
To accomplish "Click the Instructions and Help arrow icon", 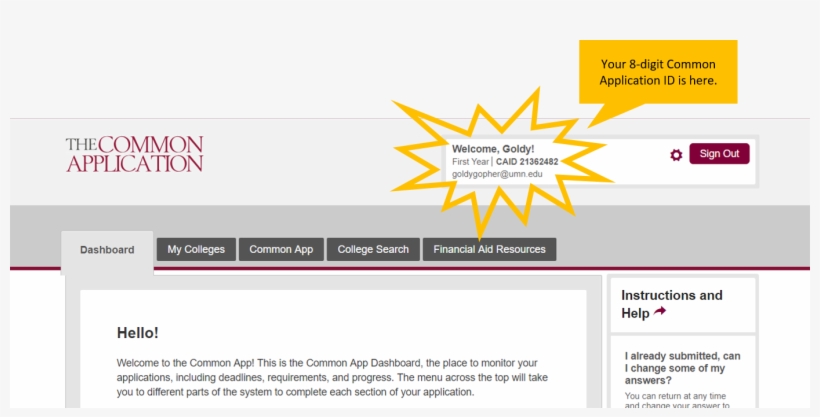I will [660, 312].
